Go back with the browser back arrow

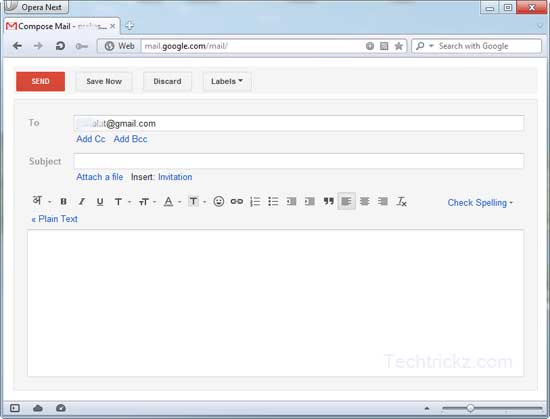(17, 46)
